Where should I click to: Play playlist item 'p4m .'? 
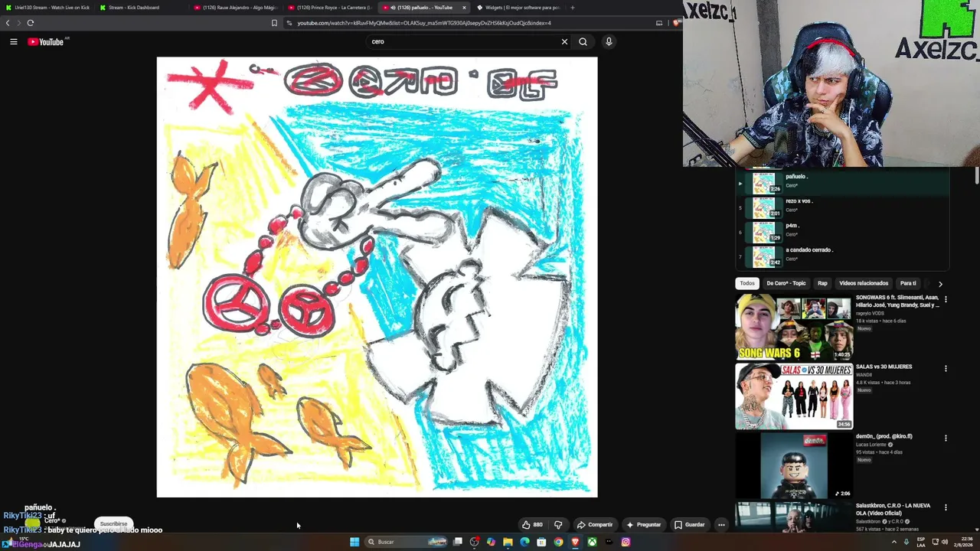(x=842, y=232)
